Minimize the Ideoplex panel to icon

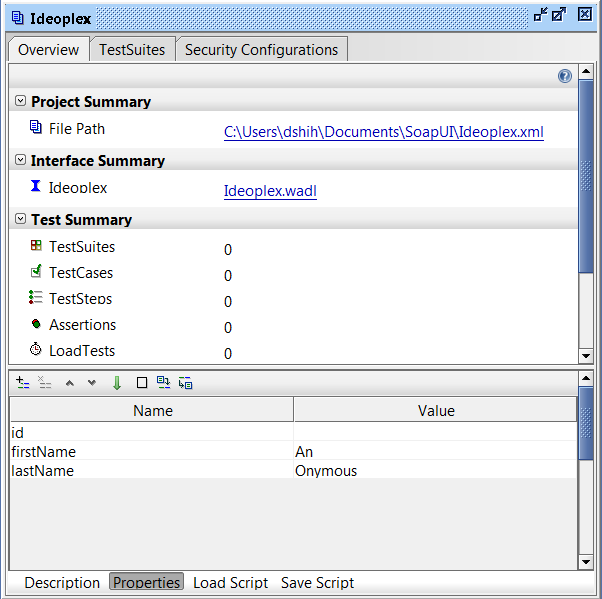tap(540, 15)
